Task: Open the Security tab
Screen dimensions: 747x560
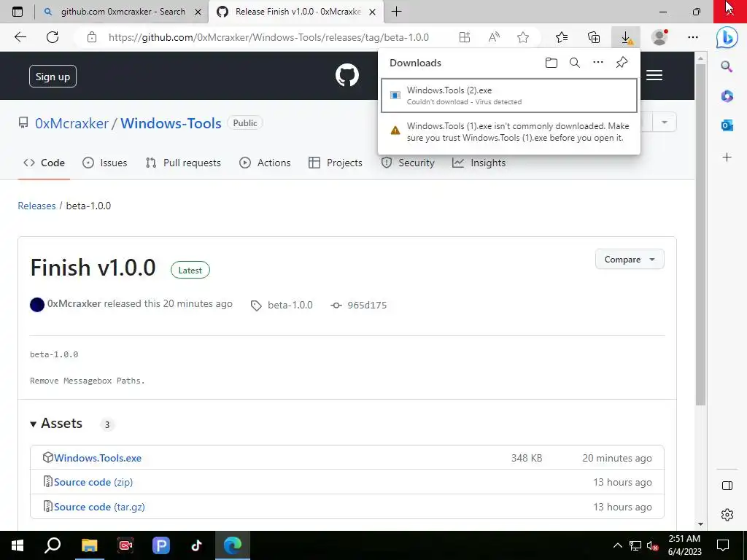Action: click(x=408, y=163)
